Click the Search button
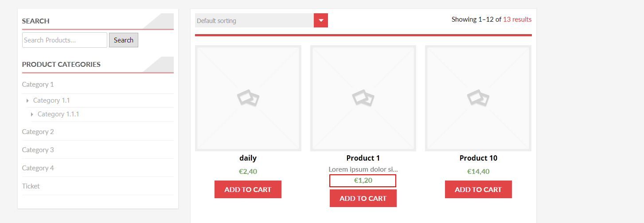644x223 pixels. click(124, 40)
